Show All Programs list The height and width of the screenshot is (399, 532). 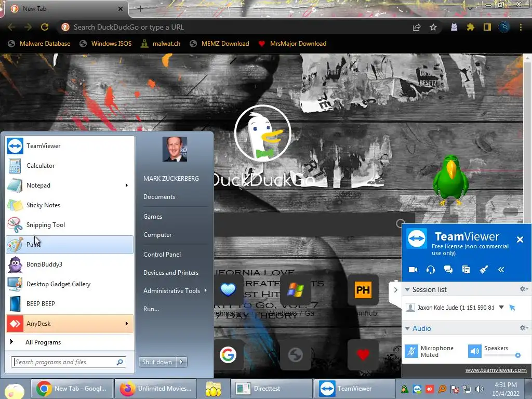click(x=70, y=342)
